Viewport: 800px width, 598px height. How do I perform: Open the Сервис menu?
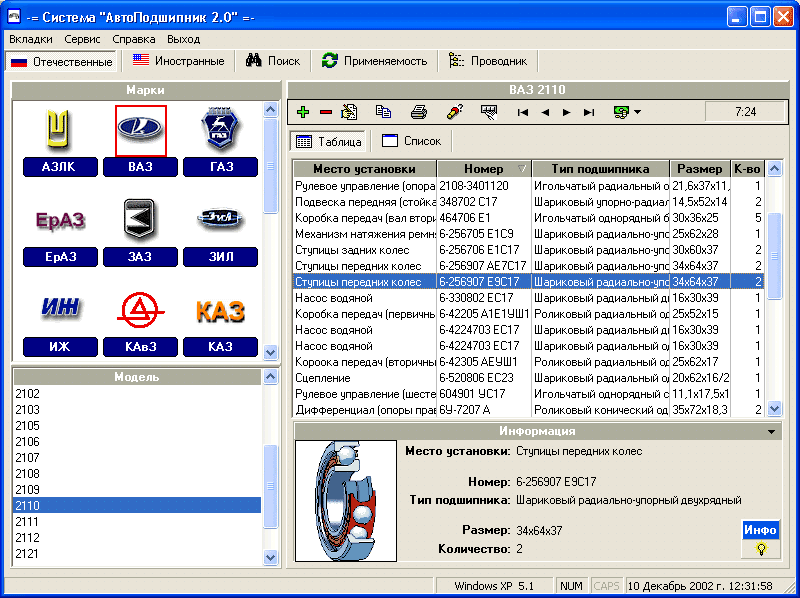[x=82, y=39]
